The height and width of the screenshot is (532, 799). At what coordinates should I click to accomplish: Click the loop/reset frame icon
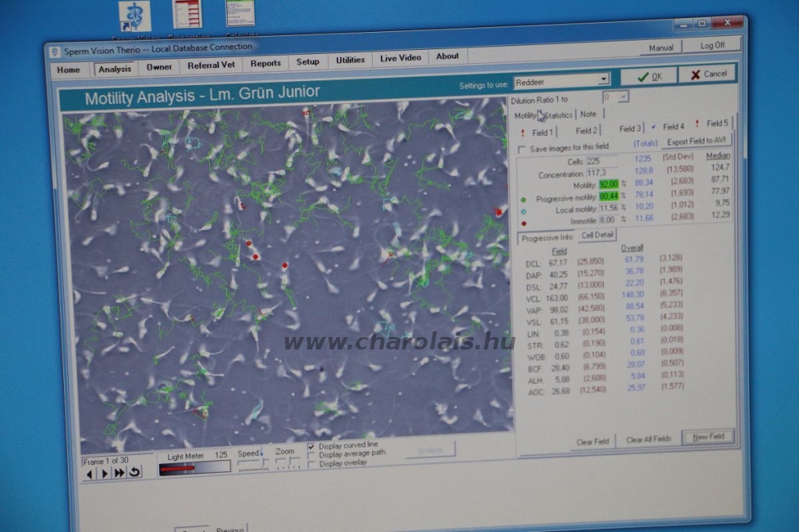click(134, 472)
